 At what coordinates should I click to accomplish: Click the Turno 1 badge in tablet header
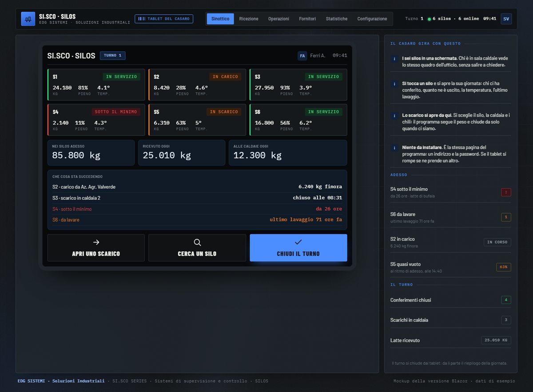click(112, 55)
